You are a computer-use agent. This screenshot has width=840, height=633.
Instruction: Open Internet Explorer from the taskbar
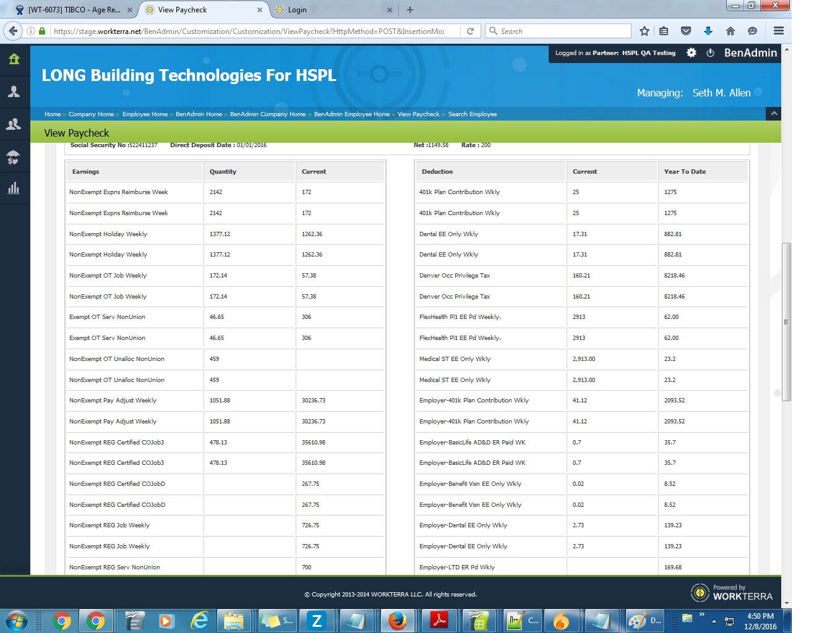click(199, 621)
